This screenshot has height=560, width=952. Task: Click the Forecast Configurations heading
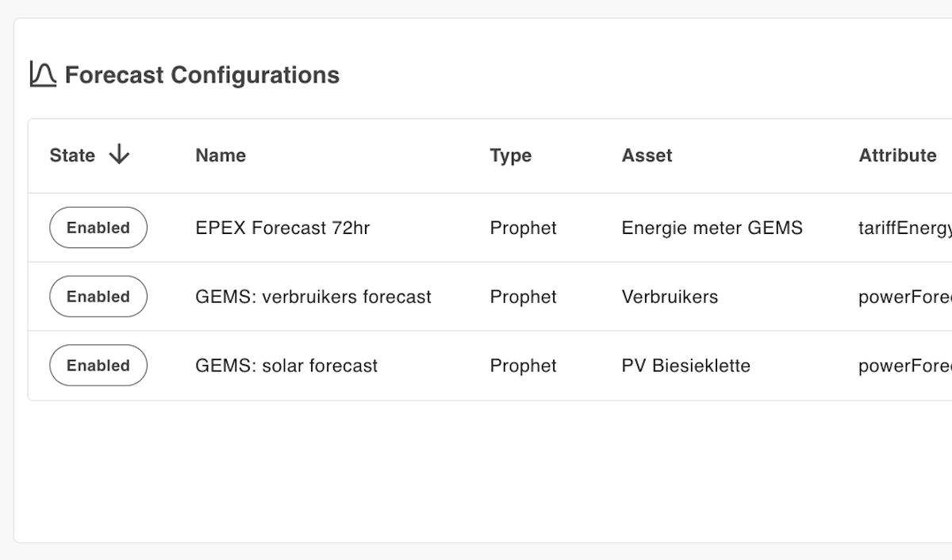pos(202,75)
